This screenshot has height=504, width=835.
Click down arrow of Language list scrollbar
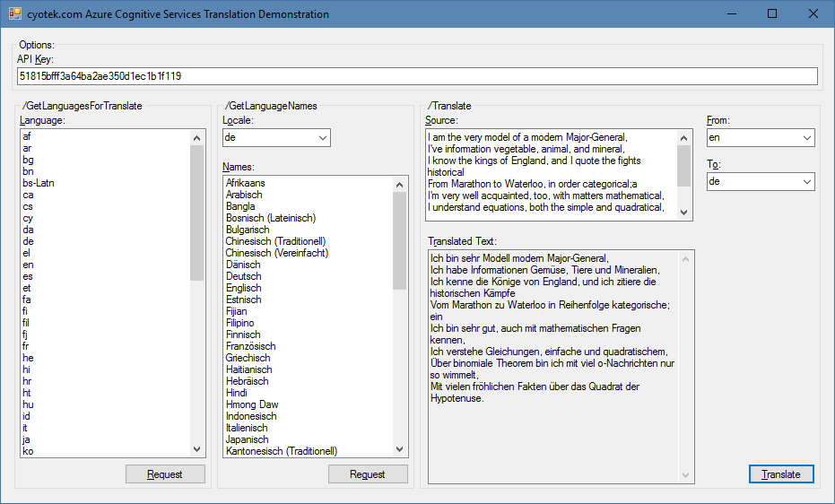(x=197, y=449)
